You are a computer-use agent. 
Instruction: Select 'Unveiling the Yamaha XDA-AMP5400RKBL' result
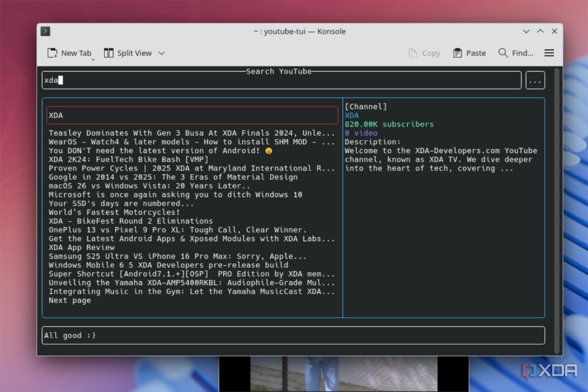(192, 283)
